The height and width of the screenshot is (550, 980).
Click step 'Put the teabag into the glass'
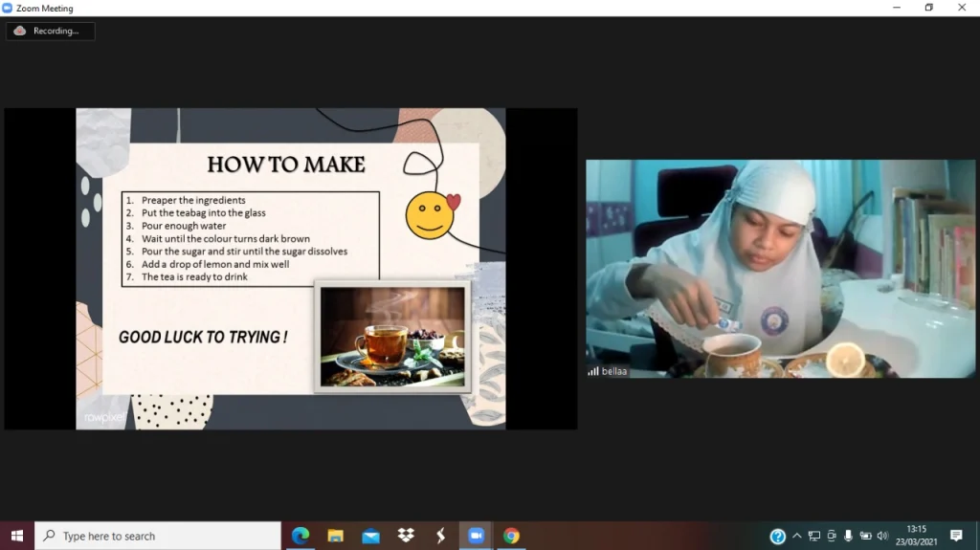coord(203,212)
